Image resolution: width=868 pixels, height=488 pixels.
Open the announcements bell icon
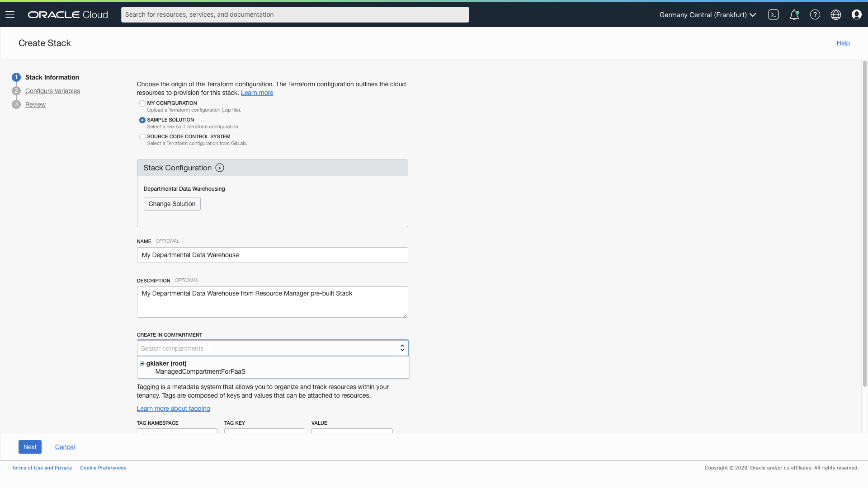(x=794, y=14)
